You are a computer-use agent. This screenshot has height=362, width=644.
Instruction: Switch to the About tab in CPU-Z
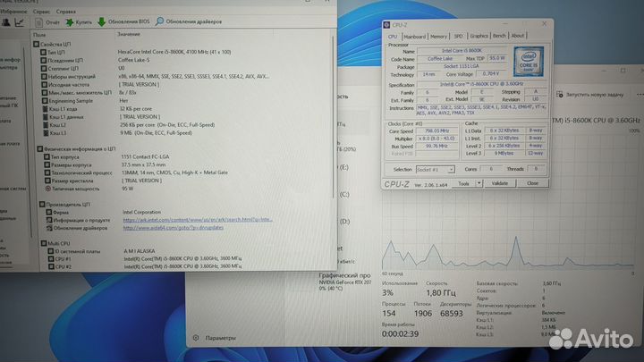(518, 36)
